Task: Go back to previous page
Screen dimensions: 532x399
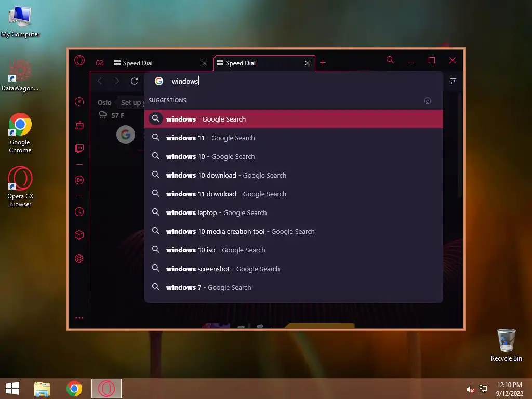Action: pos(100,81)
